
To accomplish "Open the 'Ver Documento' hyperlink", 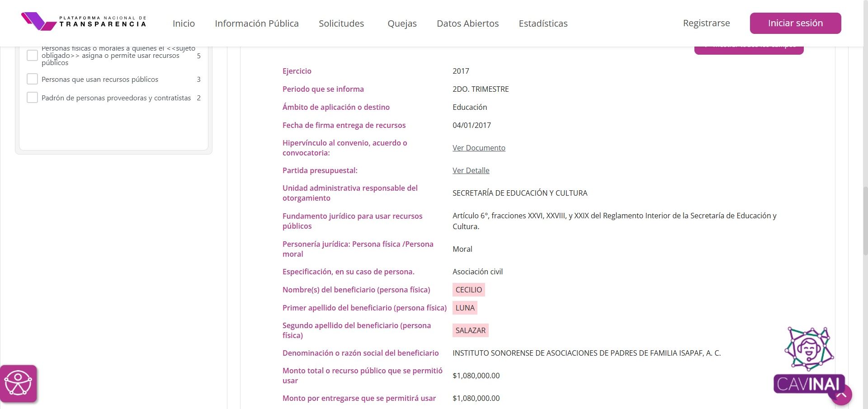I will click(x=479, y=148).
